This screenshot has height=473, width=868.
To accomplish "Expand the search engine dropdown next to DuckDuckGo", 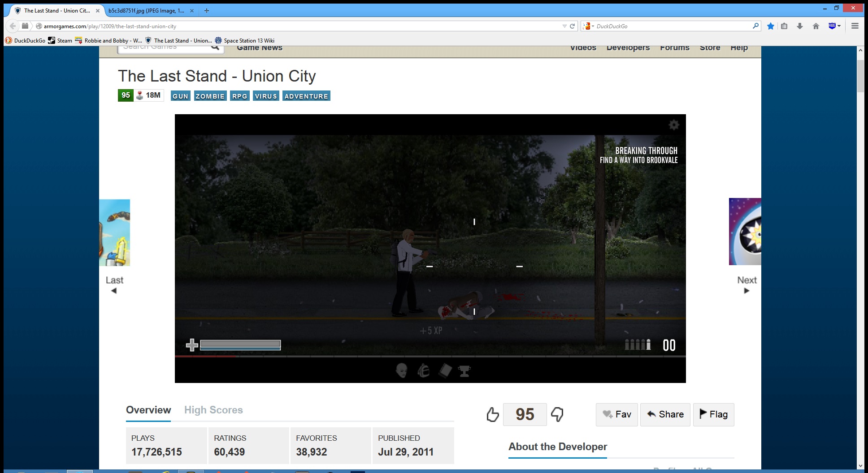I will click(589, 26).
